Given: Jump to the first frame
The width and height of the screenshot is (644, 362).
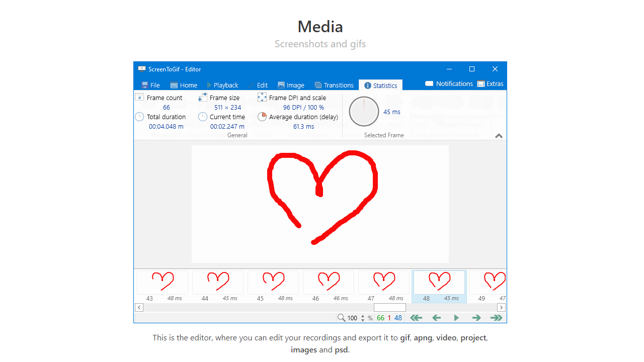Looking at the screenshot, I should point(416,318).
